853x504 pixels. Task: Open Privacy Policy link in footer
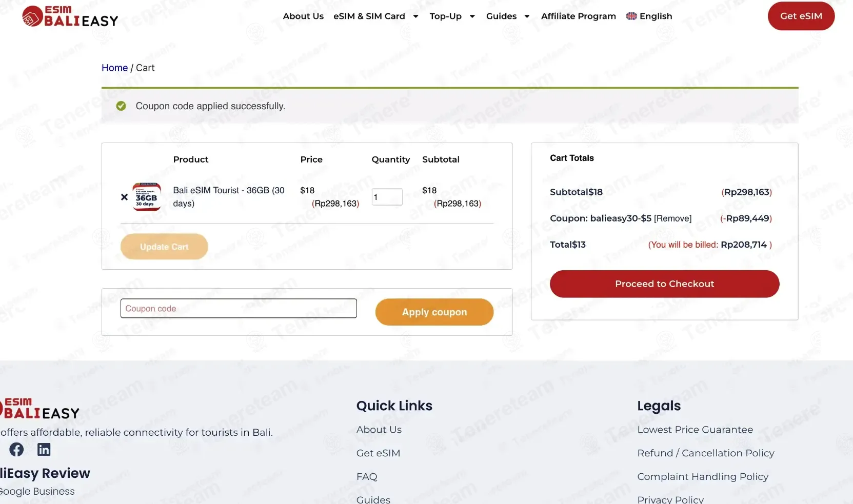(x=671, y=499)
